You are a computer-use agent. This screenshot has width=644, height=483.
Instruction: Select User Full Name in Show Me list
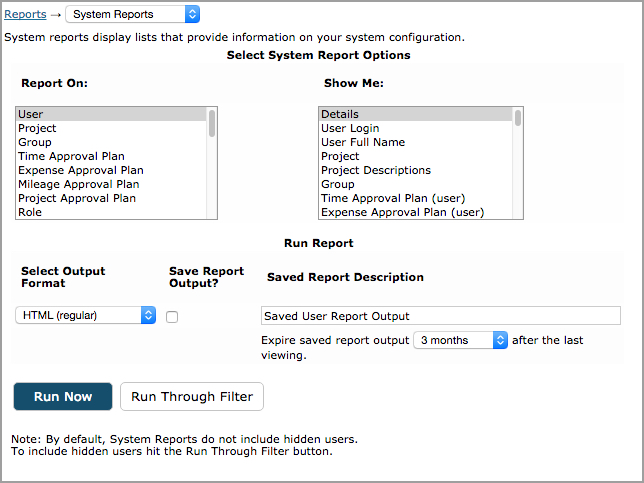pos(416,142)
